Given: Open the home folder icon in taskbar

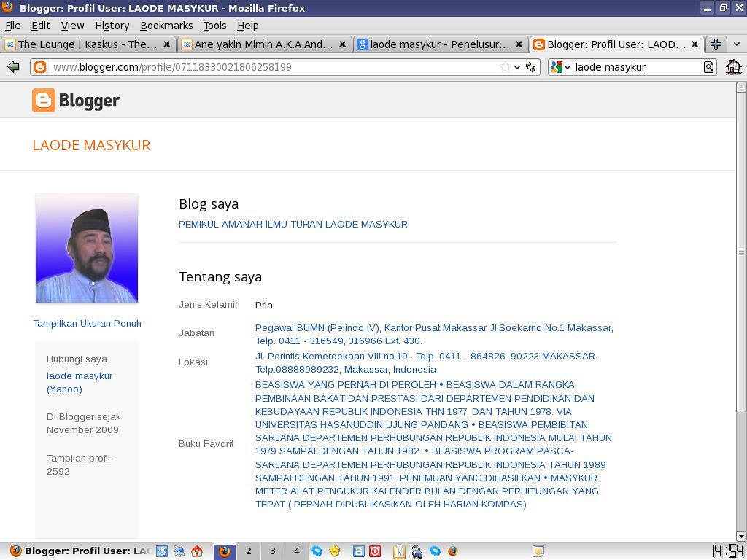Looking at the screenshot, I should (197, 551).
